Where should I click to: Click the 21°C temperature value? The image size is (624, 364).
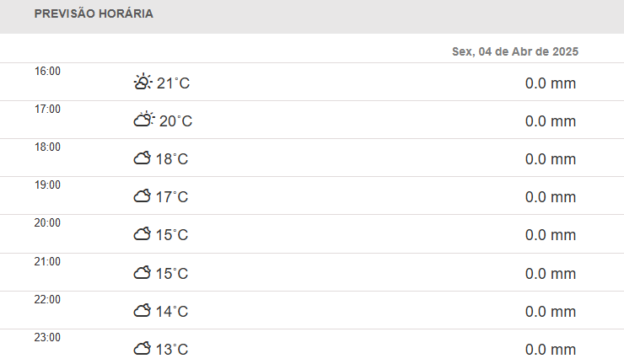pos(173,83)
